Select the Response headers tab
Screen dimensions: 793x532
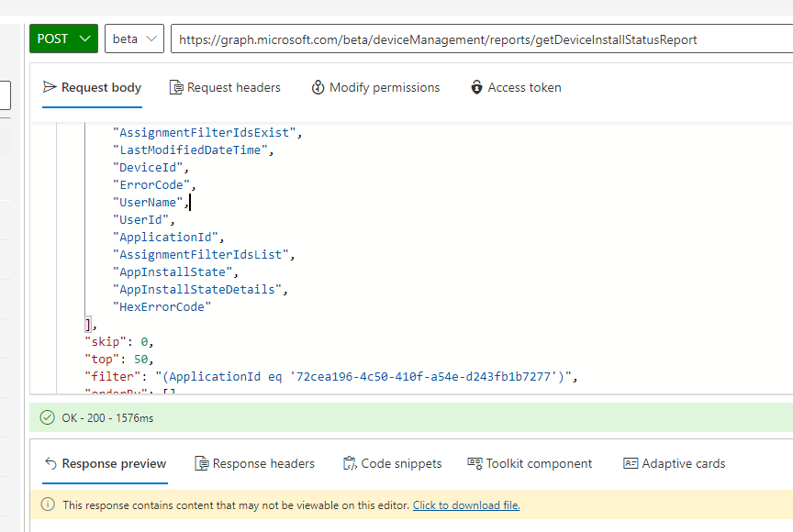point(255,463)
